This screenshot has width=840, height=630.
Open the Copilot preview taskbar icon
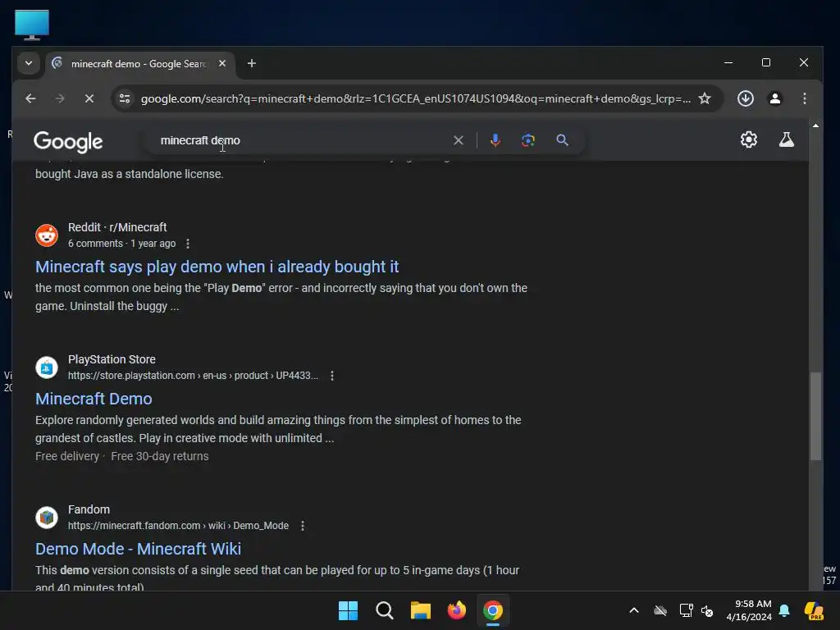click(x=815, y=610)
